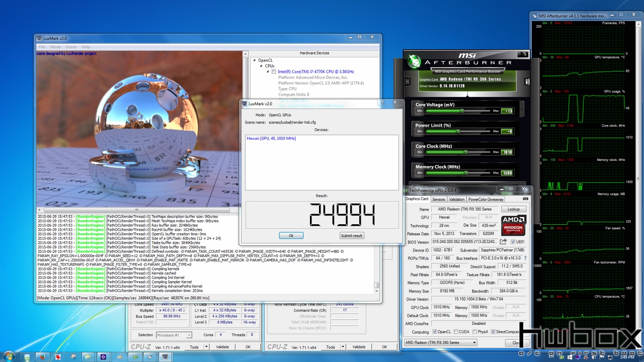Click the Core Clock slider handle
644x362 pixels.
tap(466, 152)
